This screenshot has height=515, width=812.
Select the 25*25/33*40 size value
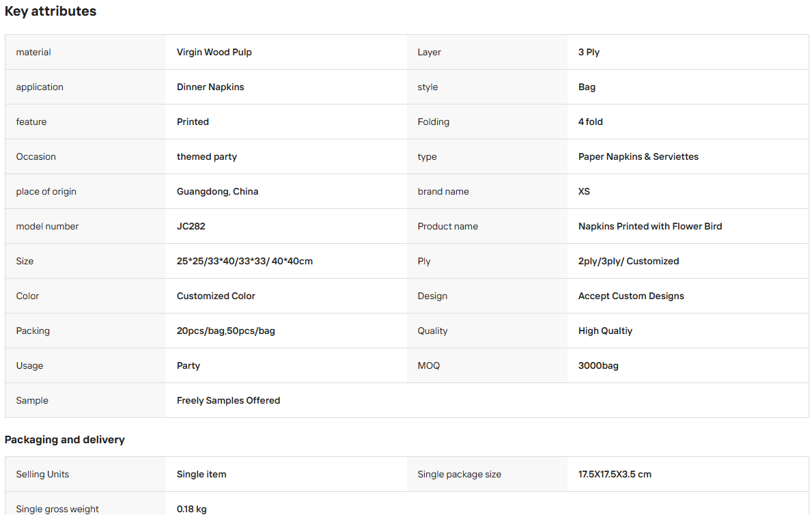[244, 261]
